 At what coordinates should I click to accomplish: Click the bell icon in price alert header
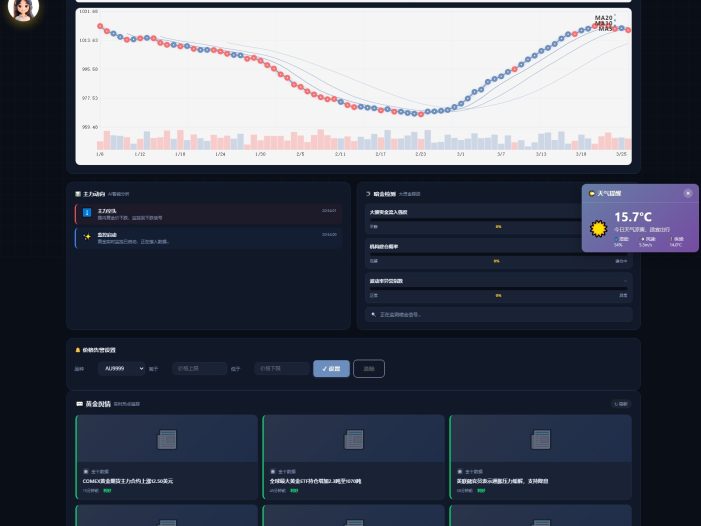pyautogui.click(x=78, y=350)
